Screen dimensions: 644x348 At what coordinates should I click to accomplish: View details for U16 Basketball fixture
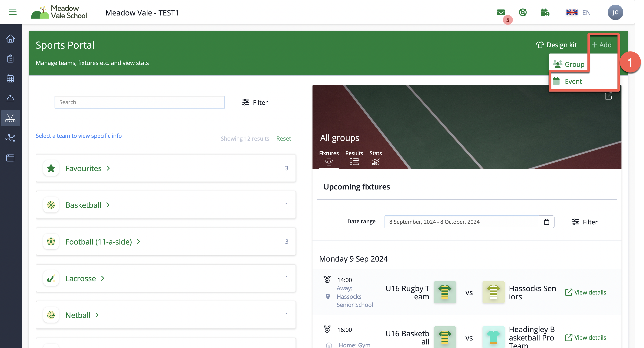click(x=585, y=337)
